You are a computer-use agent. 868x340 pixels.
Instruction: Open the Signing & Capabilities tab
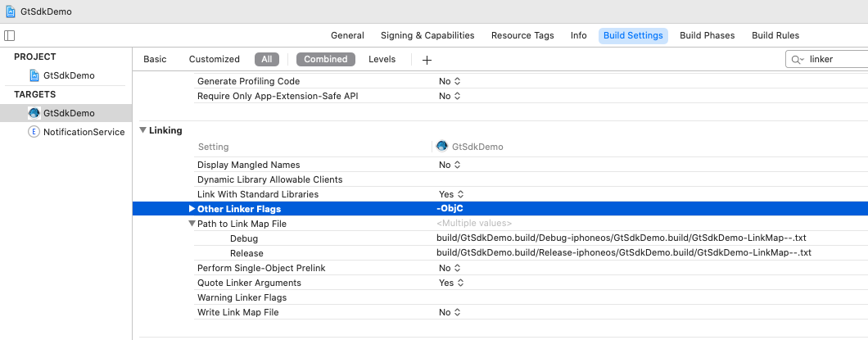pyautogui.click(x=427, y=35)
